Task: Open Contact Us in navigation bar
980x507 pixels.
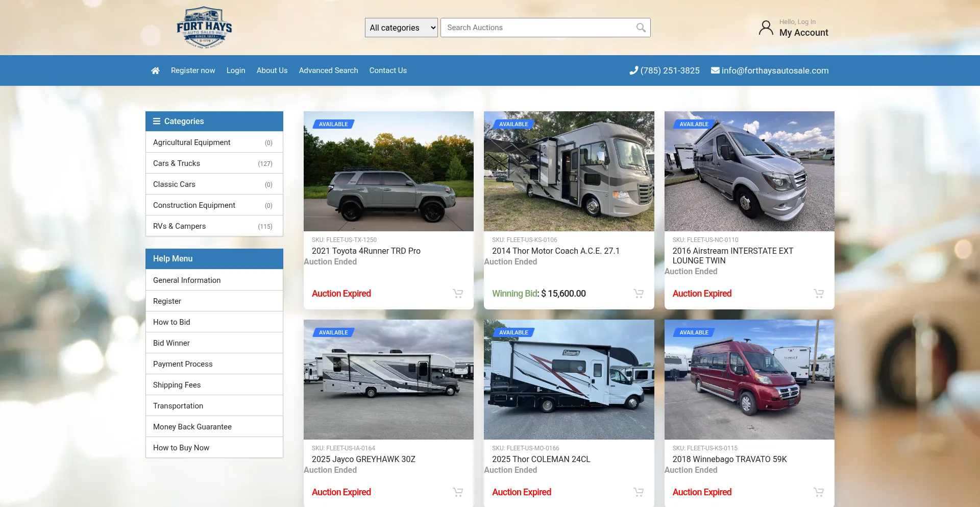Action: 388,70
